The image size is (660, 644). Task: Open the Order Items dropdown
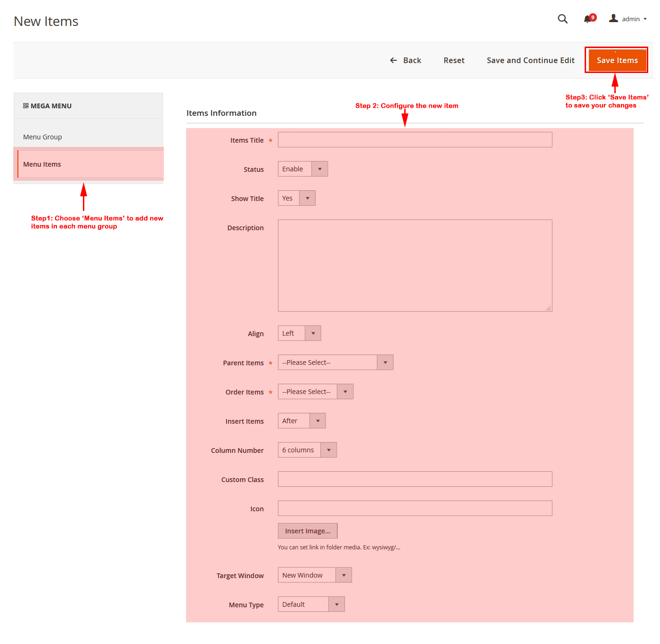tap(315, 392)
